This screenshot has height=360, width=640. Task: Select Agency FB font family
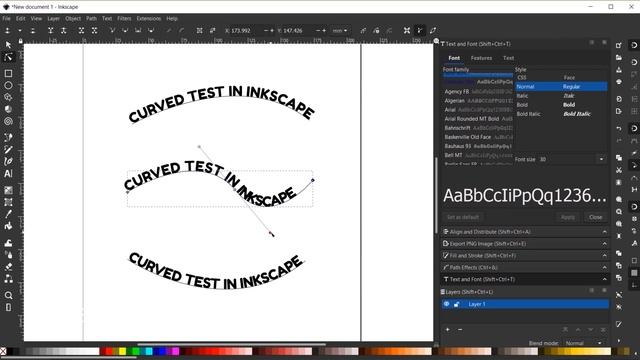(x=478, y=92)
